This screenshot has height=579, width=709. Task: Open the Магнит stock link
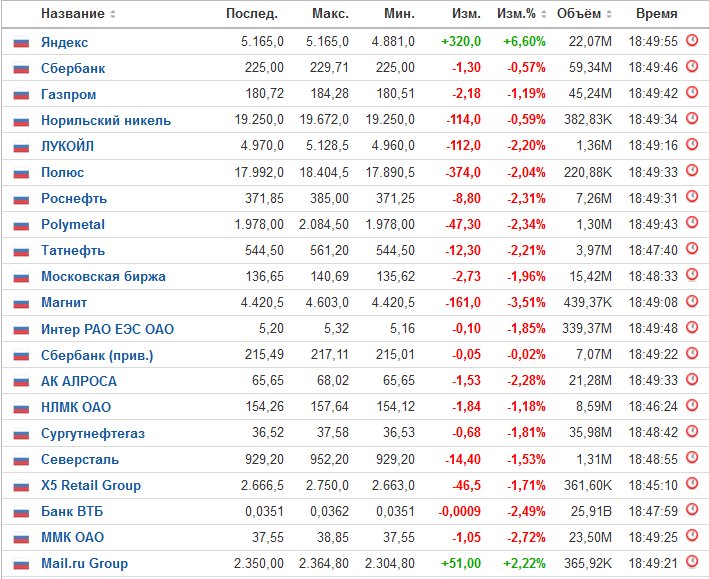click(64, 302)
